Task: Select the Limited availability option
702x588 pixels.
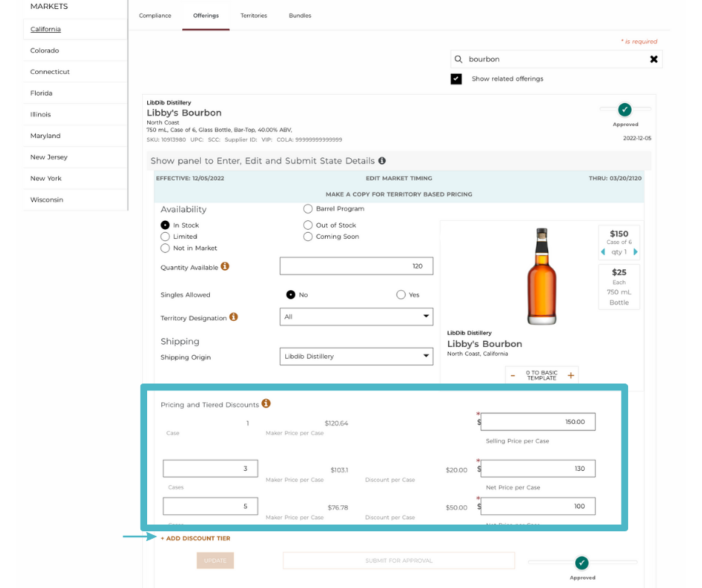Action: tap(165, 237)
